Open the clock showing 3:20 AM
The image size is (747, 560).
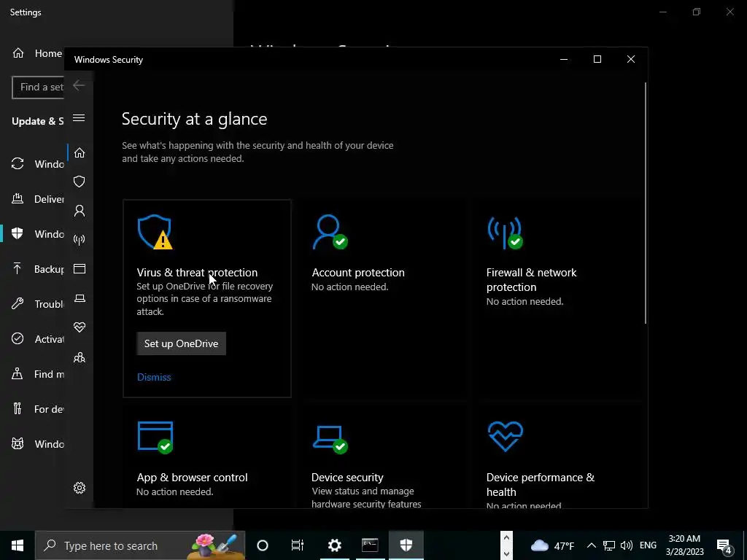point(684,545)
